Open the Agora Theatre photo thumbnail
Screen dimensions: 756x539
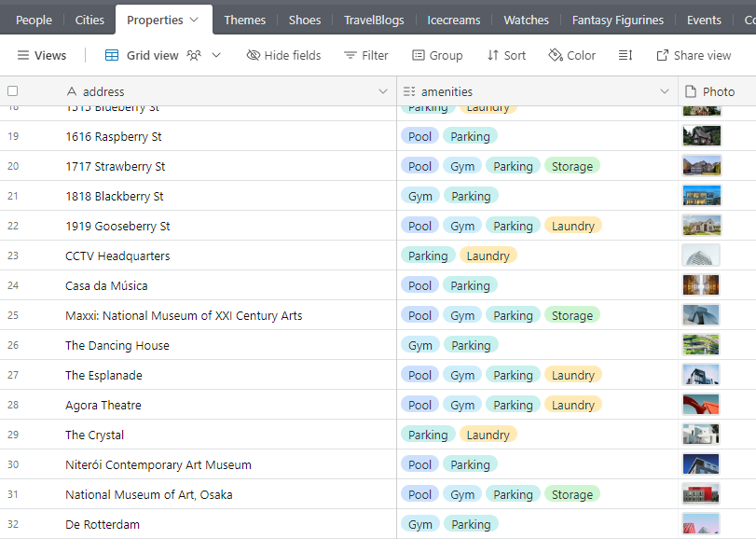(701, 405)
